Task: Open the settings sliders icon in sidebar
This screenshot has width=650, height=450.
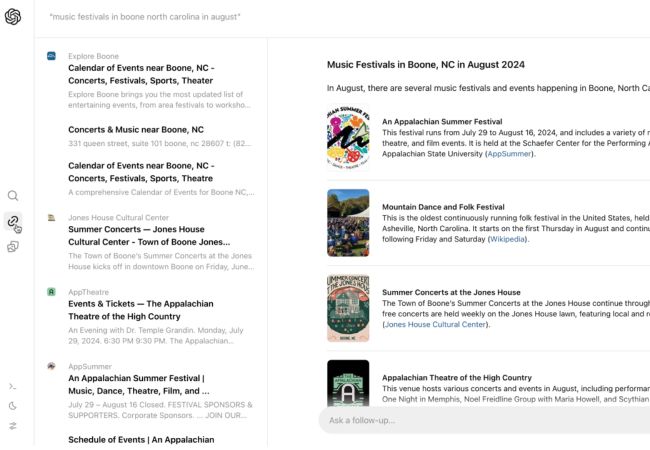Action: [13, 426]
